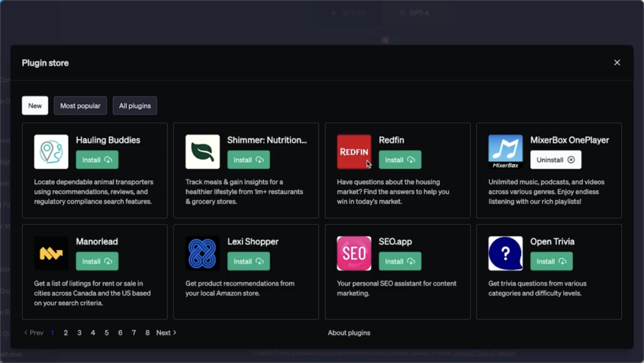
Task: Click the 'Track meals & gain insights' description
Action: [244, 192]
